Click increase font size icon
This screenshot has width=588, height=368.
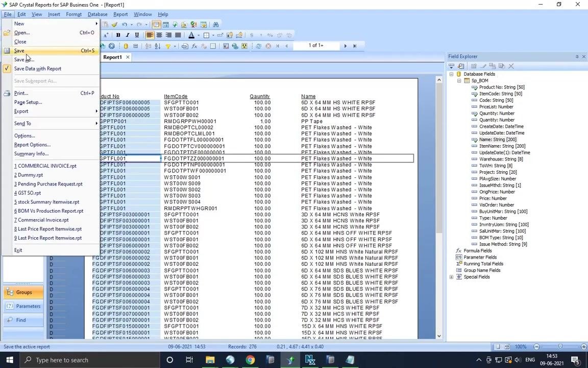[x=106, y=35]
